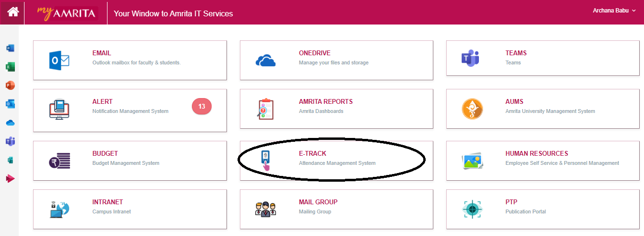
Task: Open the AUMS tile title
Action: [514, 101]
